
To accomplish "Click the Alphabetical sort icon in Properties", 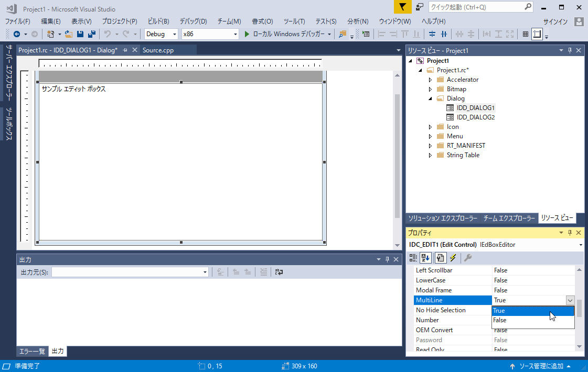I will coord(425,258).
